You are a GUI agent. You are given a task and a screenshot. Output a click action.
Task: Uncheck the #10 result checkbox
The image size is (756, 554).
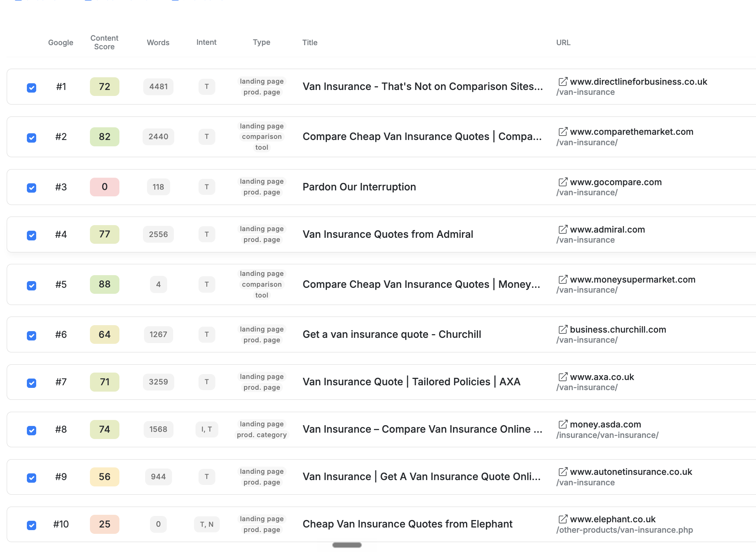(x=32, y=525)
